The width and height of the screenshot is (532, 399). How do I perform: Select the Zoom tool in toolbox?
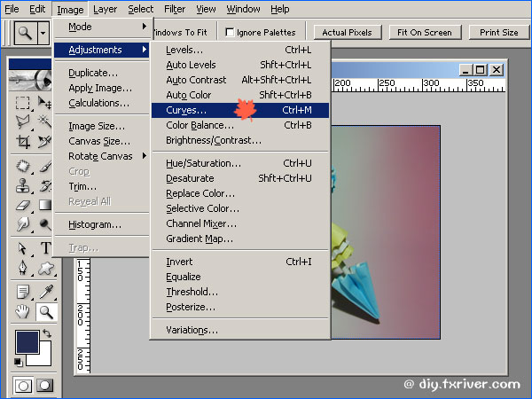(46, 312)
